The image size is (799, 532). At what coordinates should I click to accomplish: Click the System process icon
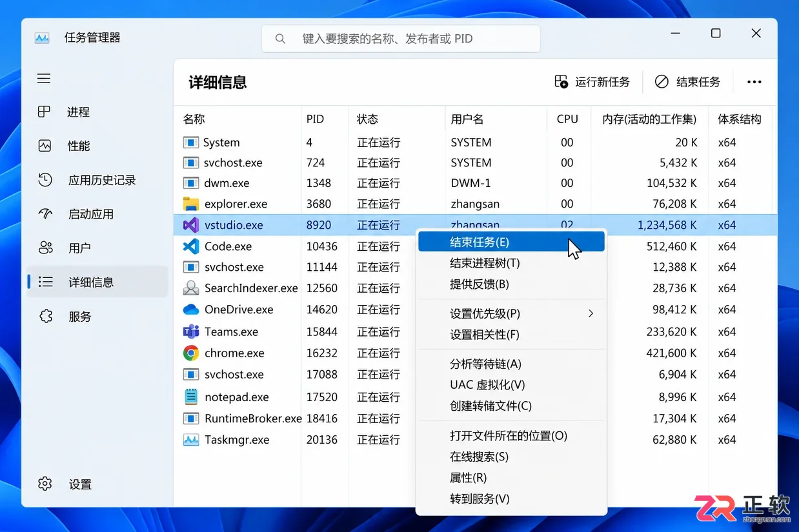pos(190,143)
